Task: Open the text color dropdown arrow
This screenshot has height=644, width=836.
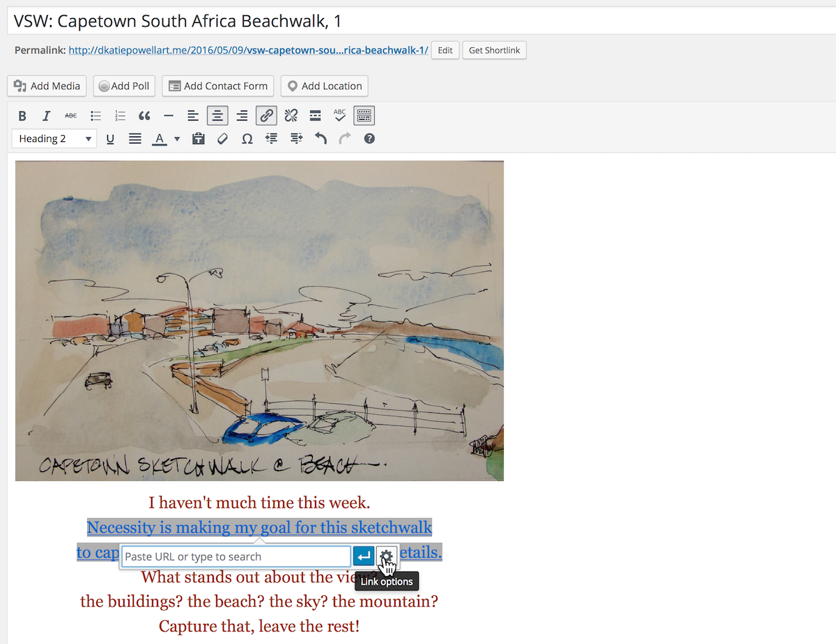Action: [177, 139]
